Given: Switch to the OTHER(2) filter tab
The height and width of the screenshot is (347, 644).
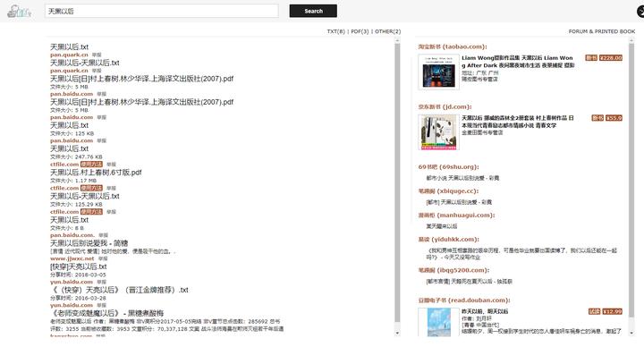Looking at the screenshot, I should click(387, 31).
